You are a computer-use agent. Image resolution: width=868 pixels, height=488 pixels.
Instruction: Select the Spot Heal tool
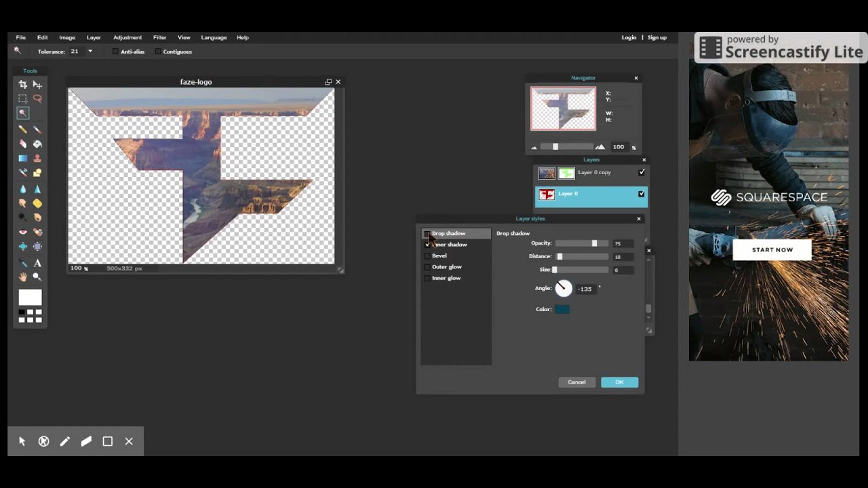[37, 232]
